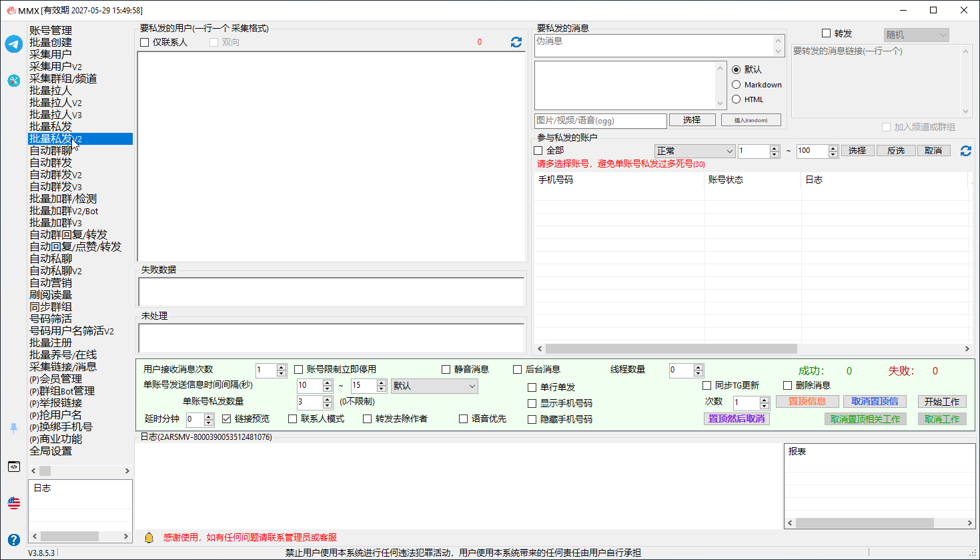Increase 单账号私发数量 stepper
The height and width of the screenshot is (560, 980).
coord(328,399)
